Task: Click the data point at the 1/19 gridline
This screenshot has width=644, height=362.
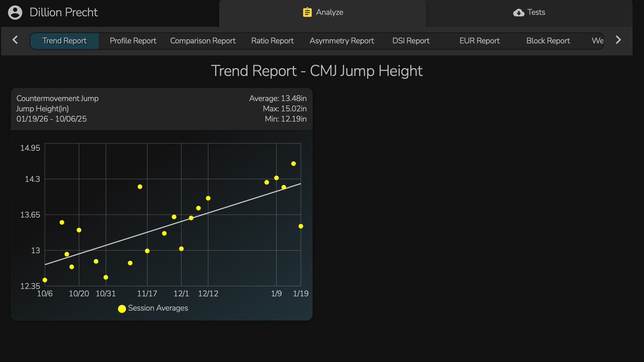Action: click(x=301, y=226)
